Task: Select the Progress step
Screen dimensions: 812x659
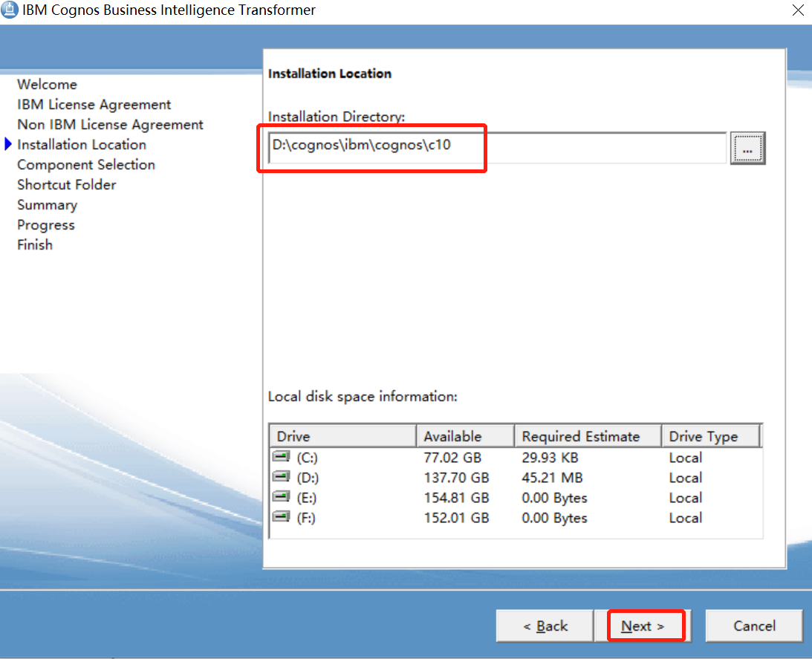Action: pos(46,225)
